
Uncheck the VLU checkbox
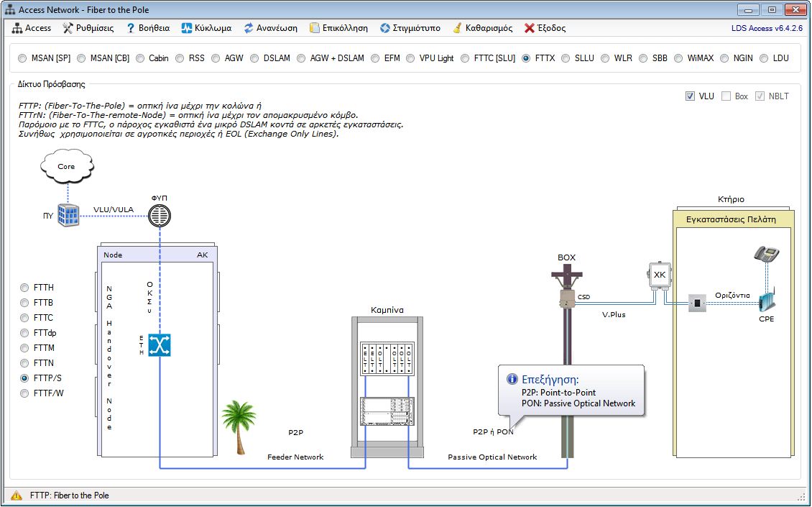[690, 96]
